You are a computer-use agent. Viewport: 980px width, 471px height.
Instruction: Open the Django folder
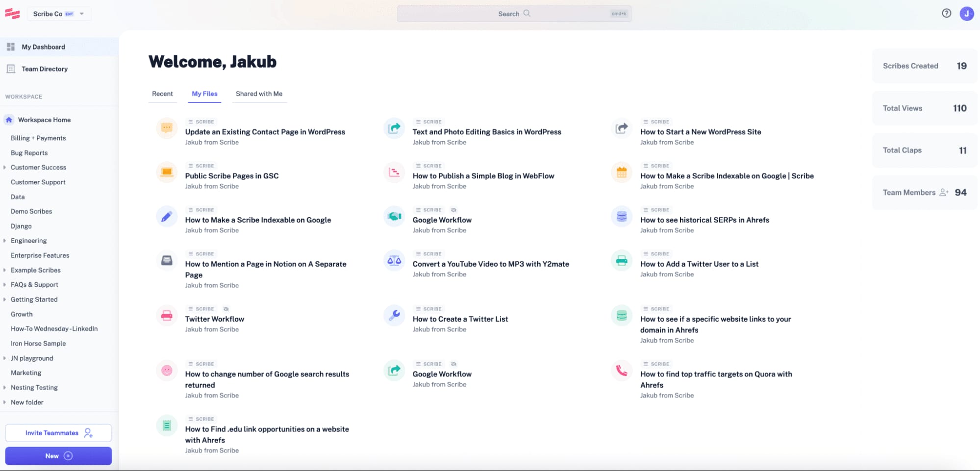[21, 226]
